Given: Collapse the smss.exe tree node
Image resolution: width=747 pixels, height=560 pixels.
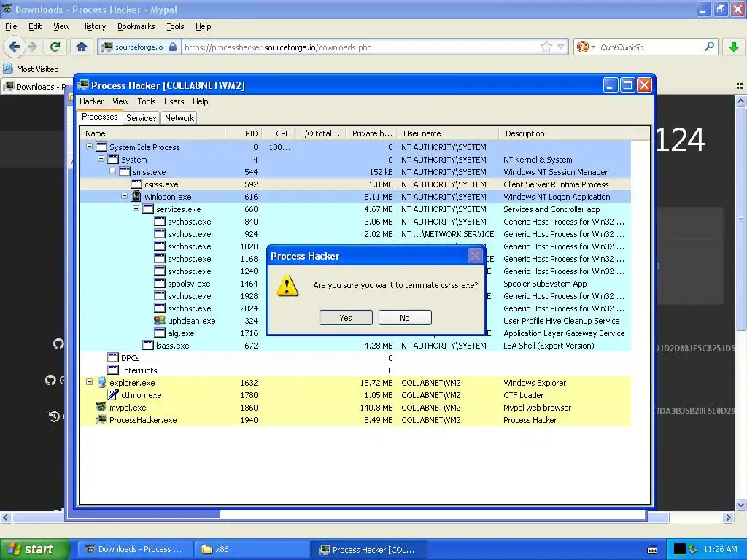Looking at the screenshot, I should 112,171.
